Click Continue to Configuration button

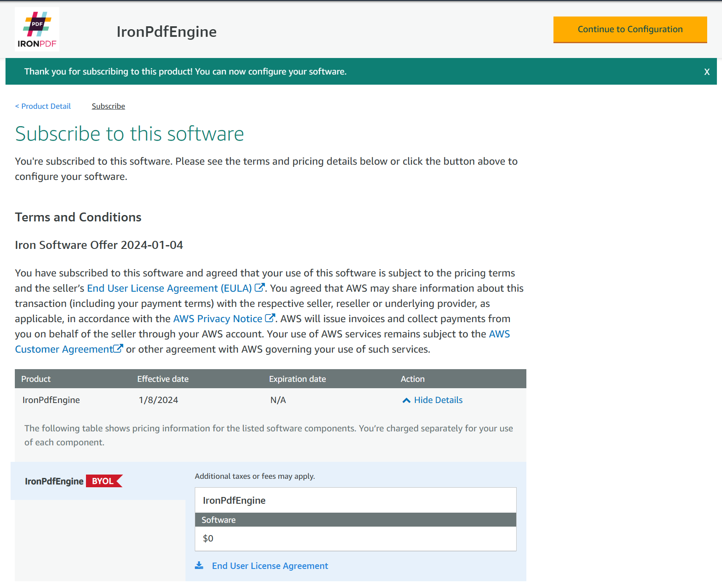(x=630, y=30)
